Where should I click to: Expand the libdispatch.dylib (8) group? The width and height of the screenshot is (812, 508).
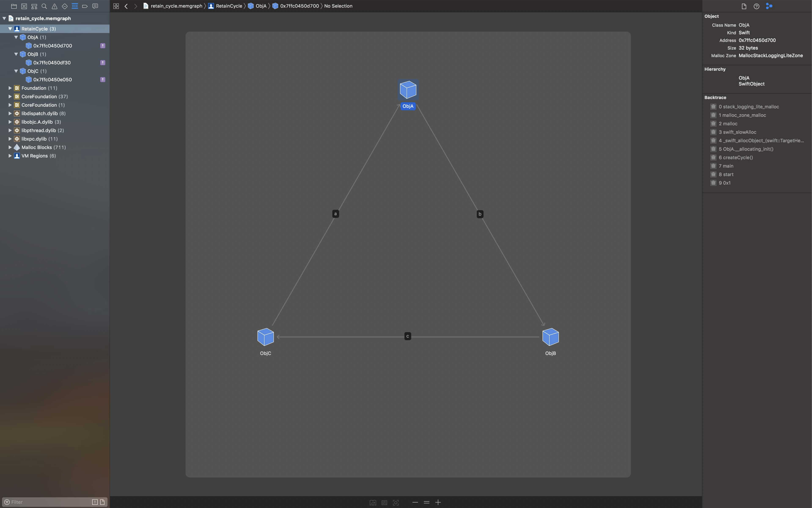pos(10,114)
